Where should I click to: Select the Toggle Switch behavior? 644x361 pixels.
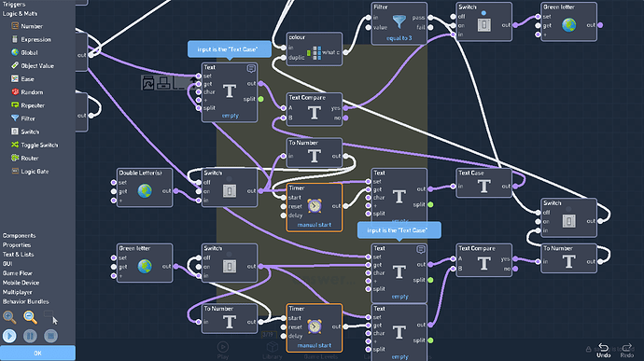35,145
